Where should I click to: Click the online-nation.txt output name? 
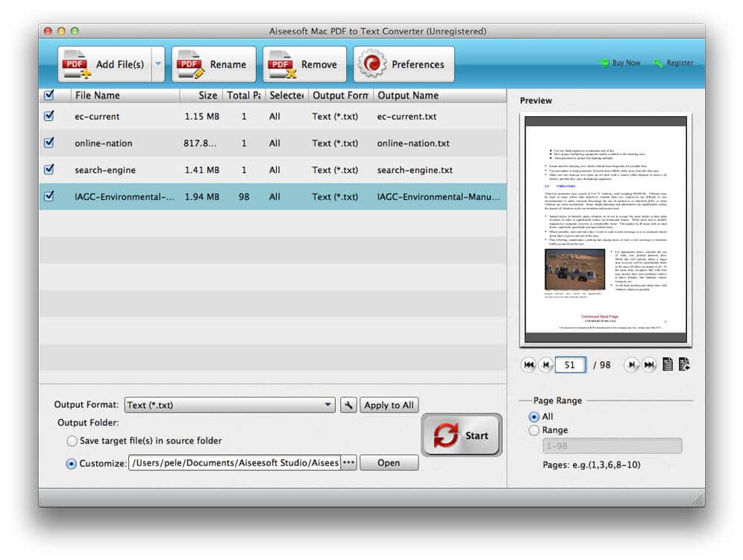coord(413,143)
